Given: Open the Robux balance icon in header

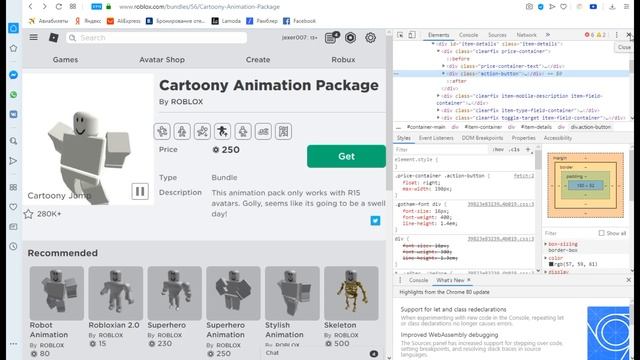Looking at the screenshot, I should [350, 38].
